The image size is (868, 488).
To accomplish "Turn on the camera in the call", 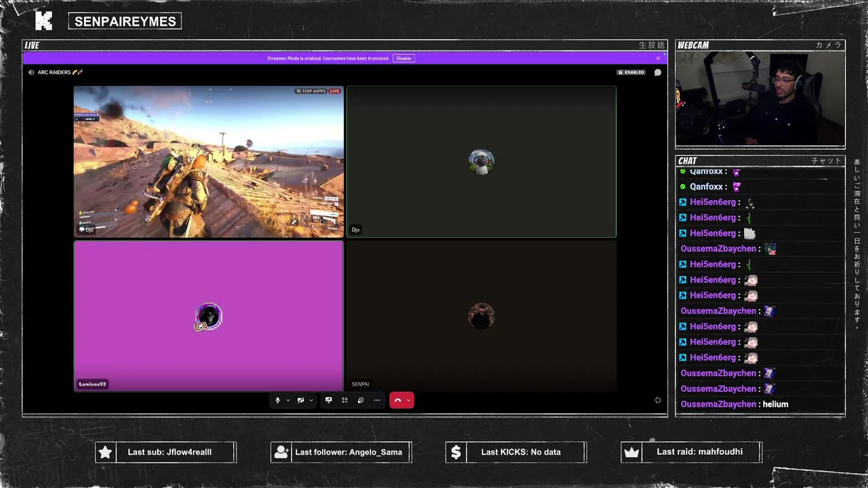I will [300, 400].
